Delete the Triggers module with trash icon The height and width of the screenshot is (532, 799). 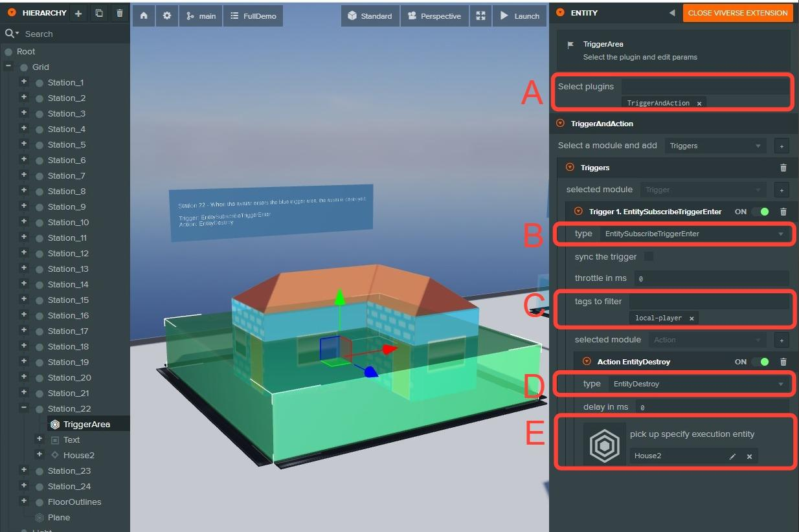point(783,168)
